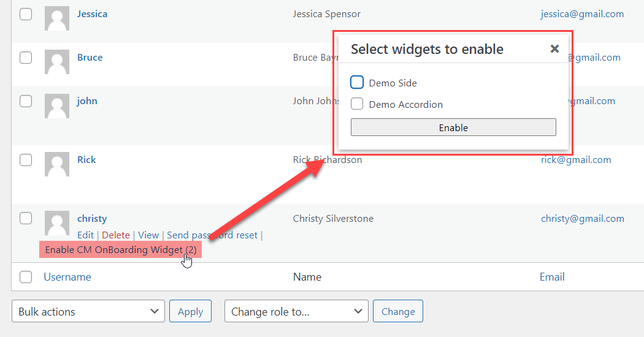The height and width of the screenshot is (337, 644).
Task: Click Enable CM OnBoarding Widget link
Action: point(121,249)
